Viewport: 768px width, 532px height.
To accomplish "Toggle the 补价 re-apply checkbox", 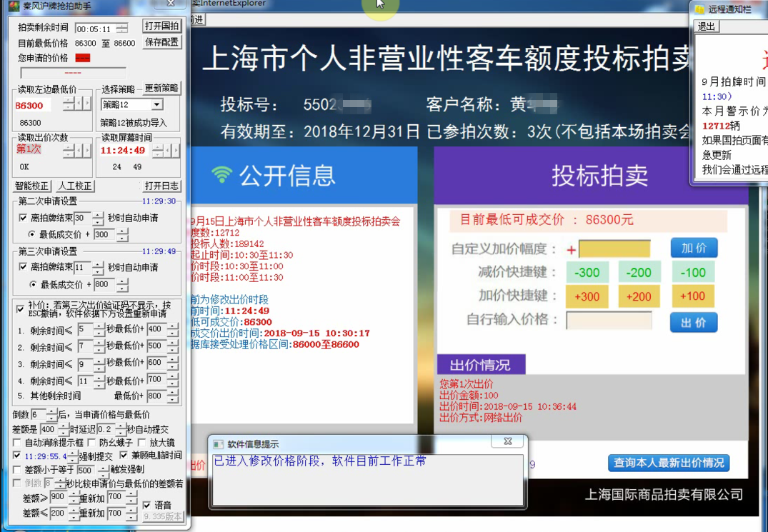I will (20, 308).
